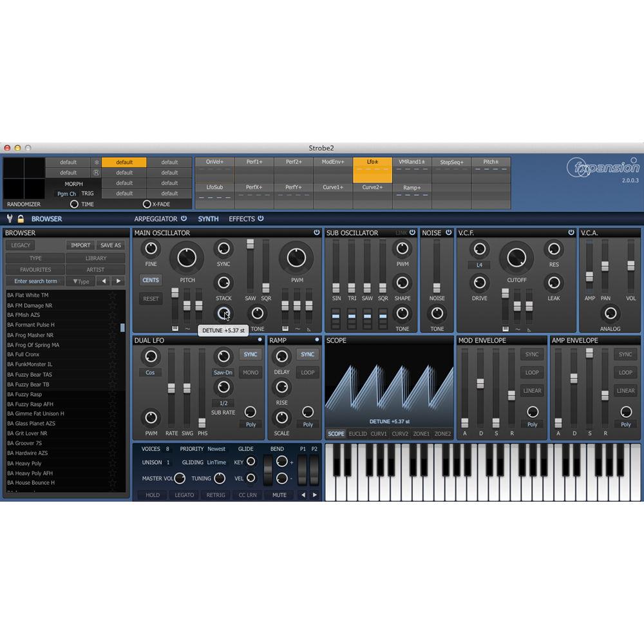The image size is (644, 644).
Task: Enable LOOP in the Ramp section
Action: point(307,372)
